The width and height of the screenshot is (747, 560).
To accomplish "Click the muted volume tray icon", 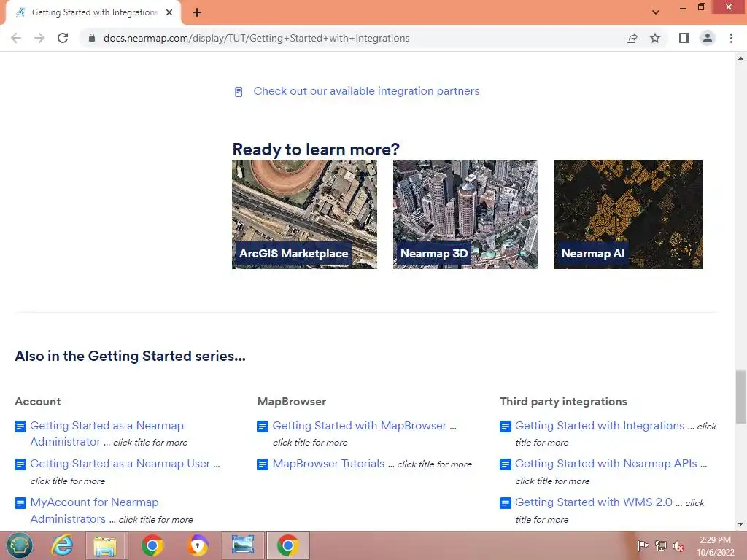I will click(x=678, y=545).
